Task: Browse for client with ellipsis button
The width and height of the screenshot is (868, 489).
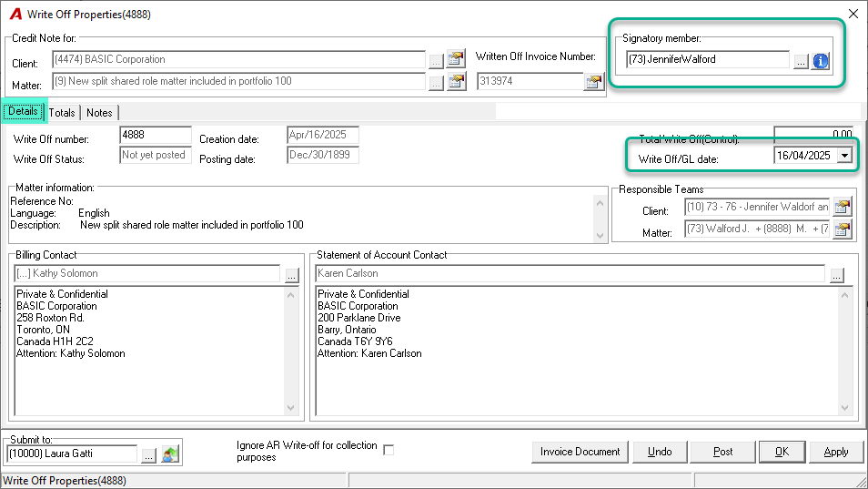Action: point(436,62)
